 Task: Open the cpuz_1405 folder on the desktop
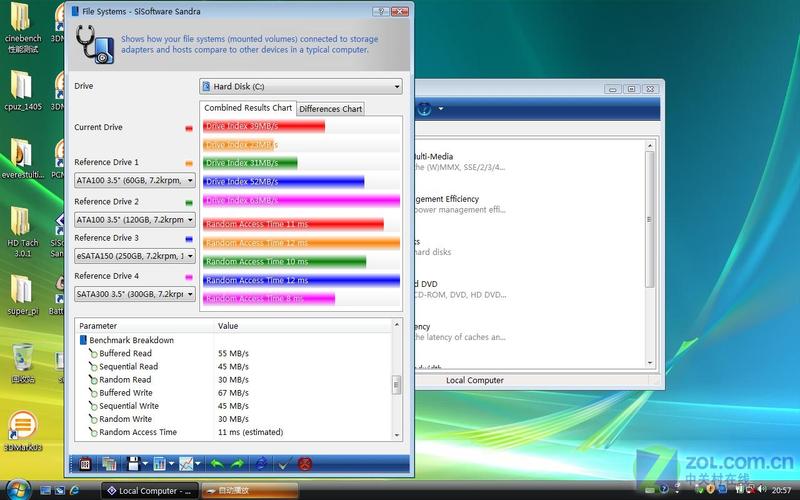pos(22,91)
